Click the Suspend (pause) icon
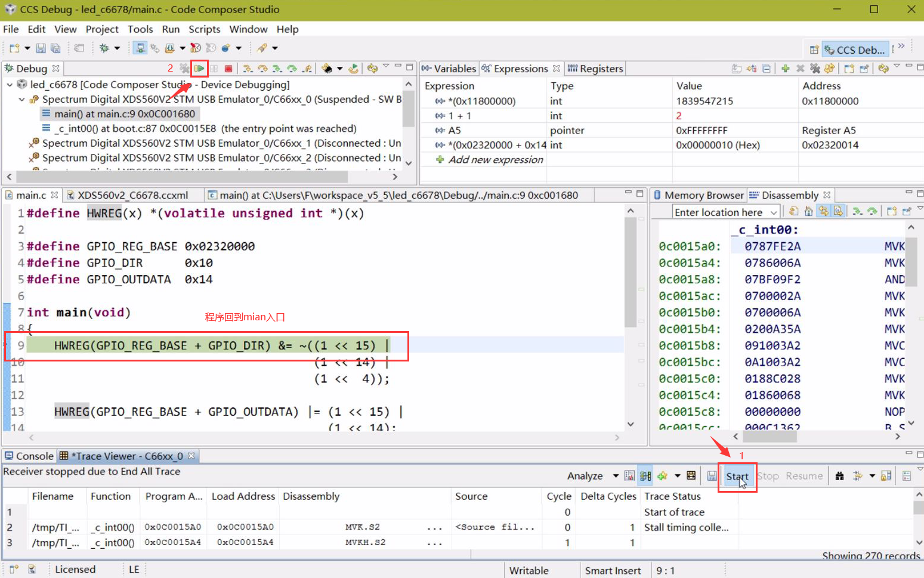Screen dimensions: 924x578 tap(214, 69)
